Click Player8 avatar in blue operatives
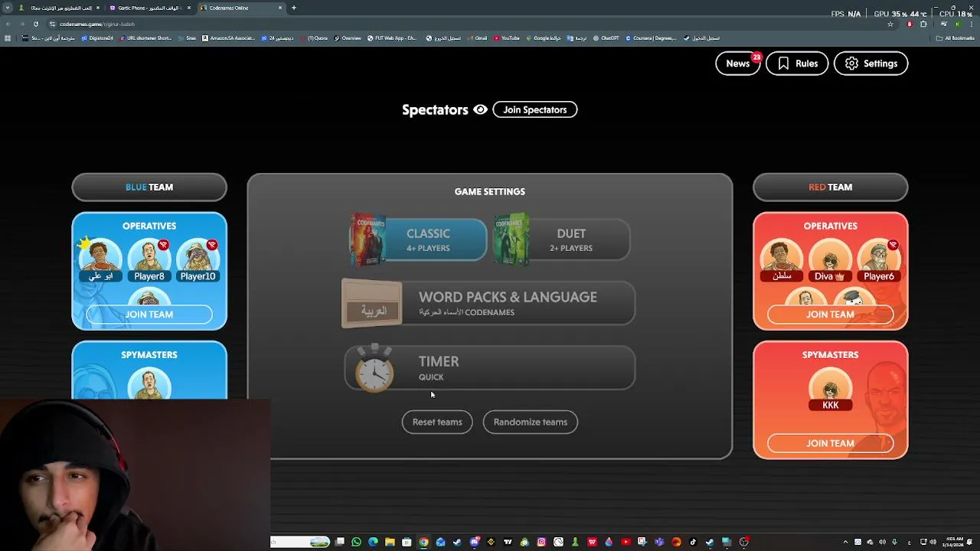 point(149,260)
